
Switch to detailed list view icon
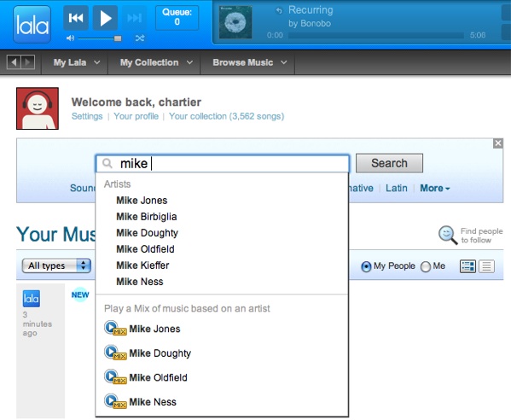(x=467, y=266)
